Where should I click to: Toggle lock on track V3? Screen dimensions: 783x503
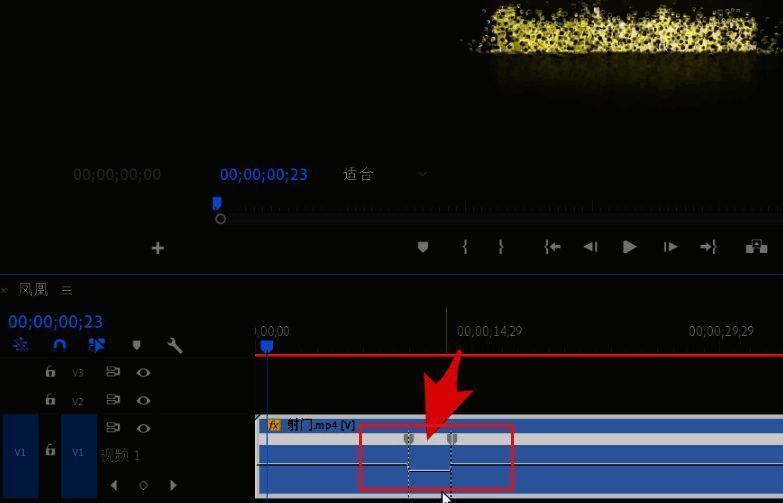click(x=50, y=372)
